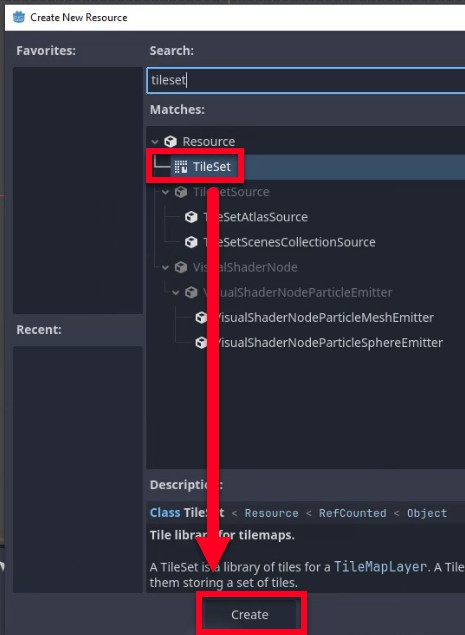Image resolution: width=465 pixels, height=635 pixels.
Task: Click the greyed VisualShaderNode row
Action: click(x=245, y=267)
